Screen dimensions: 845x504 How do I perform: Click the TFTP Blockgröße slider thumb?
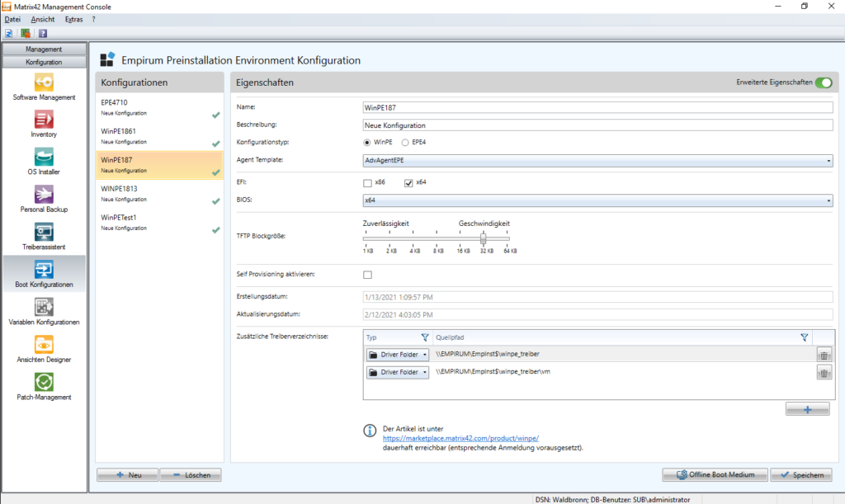click(x=484, y=238)
